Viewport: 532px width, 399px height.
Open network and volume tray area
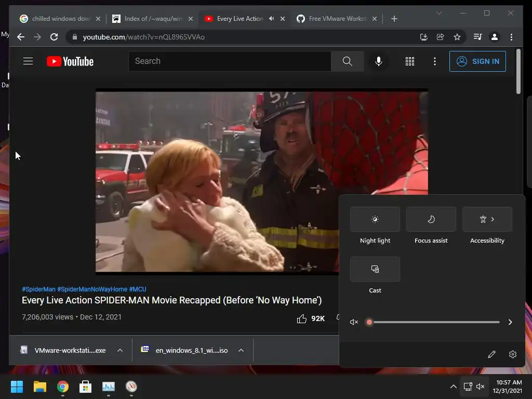(474, 387)
